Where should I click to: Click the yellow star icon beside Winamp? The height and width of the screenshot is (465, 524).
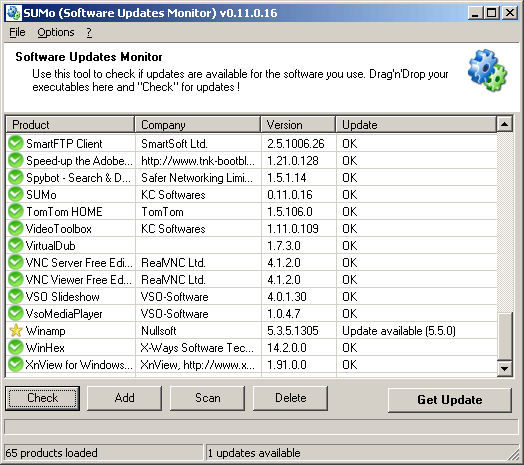16,331
